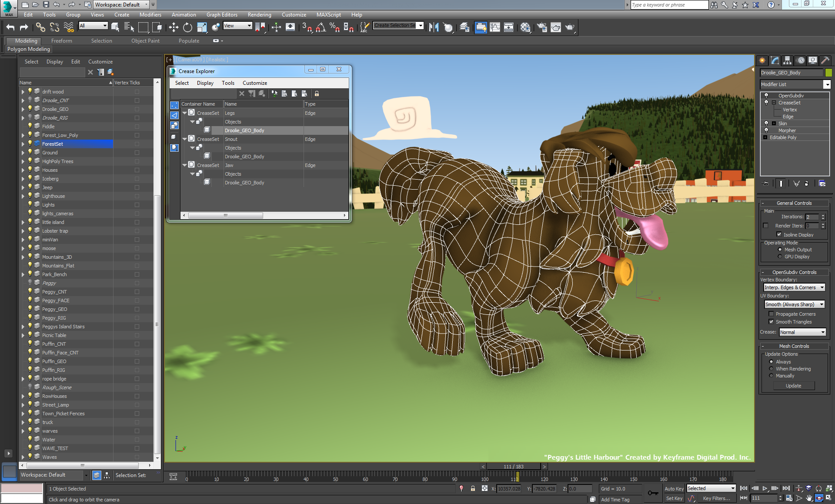This screenshot has width=835, height=504.
Task: Open the Modifier List dropdown
Action: pos(827,84)
